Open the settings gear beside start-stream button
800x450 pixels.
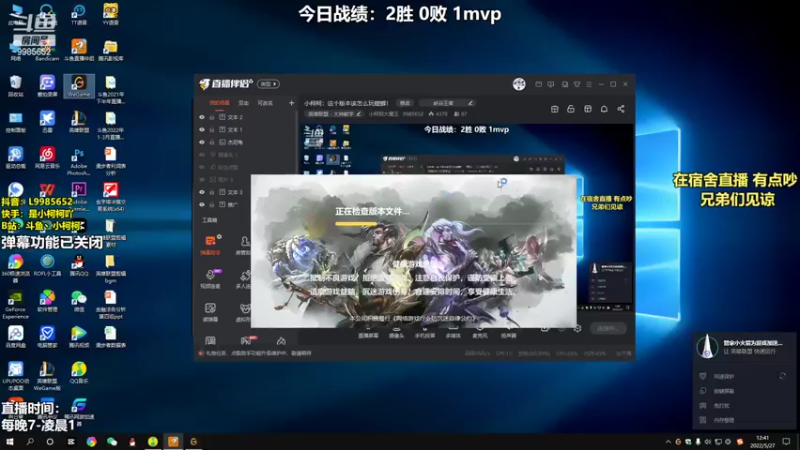click(x=577, y=328)
